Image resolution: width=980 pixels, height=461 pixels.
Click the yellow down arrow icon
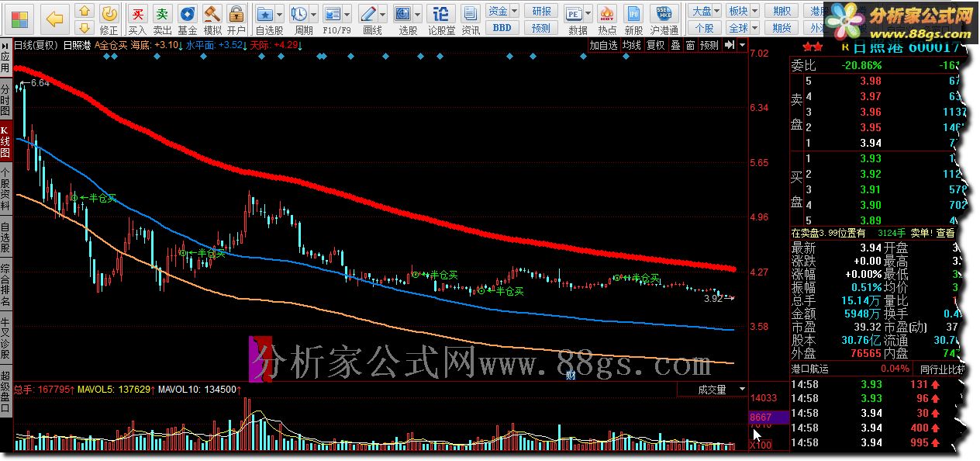85,28
